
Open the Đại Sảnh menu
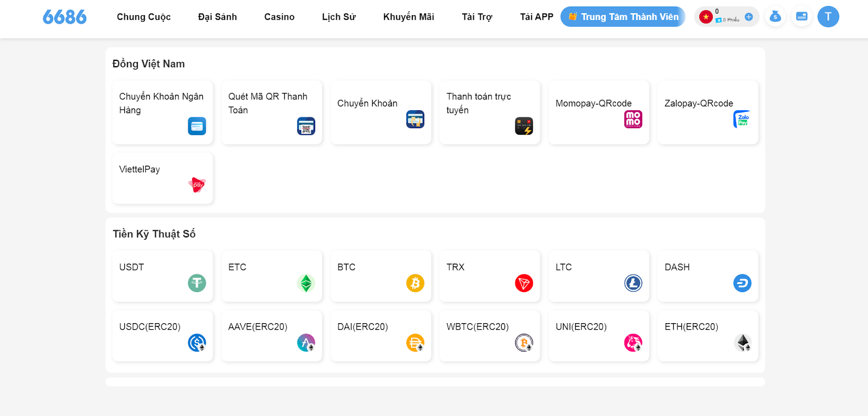(218, 17)
